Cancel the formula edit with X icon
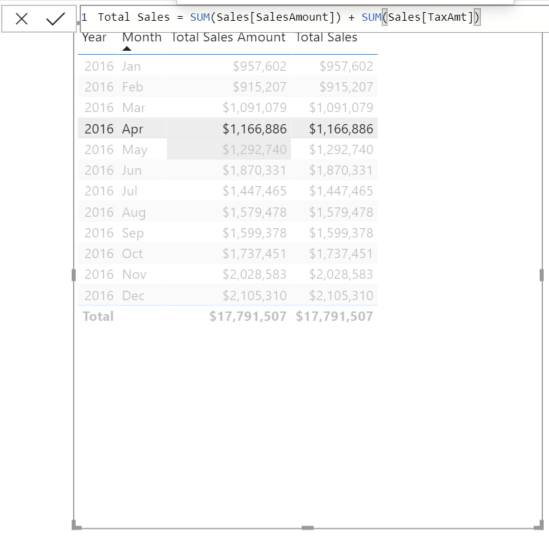Image resolution: width=549 pixels, height=538 pixels. pyautogui.click(x=22, y=19)
